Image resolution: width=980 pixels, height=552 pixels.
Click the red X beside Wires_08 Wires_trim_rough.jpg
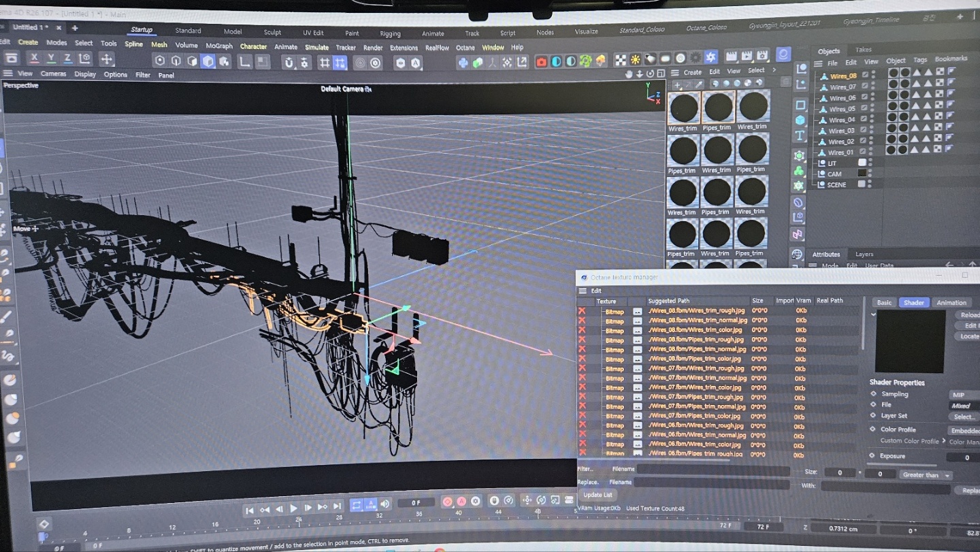(582, 310)
